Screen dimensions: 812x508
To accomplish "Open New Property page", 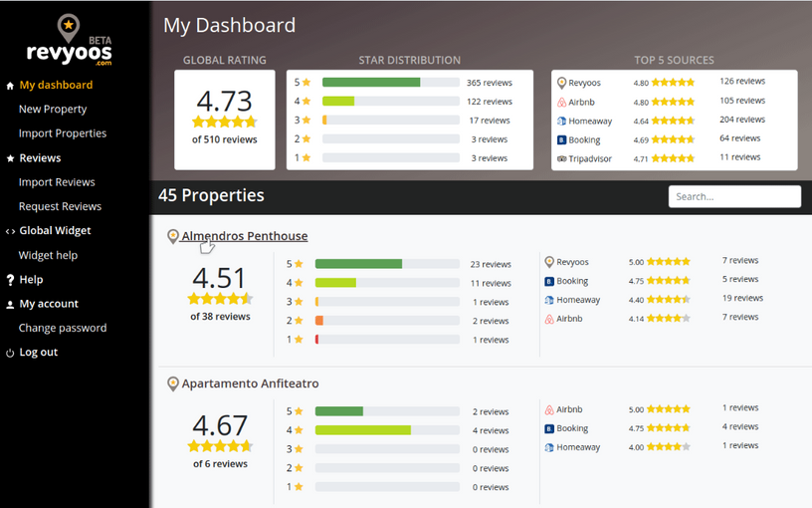I will 53,110.
